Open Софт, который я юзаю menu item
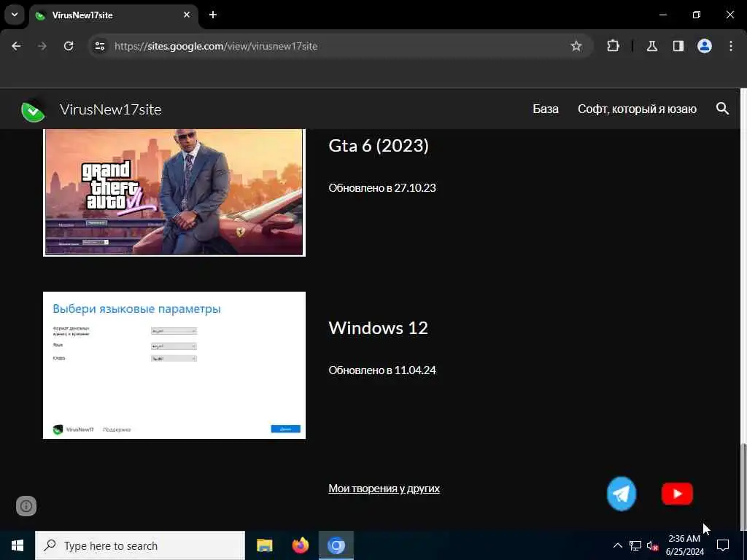This screenshot has height=560, width=747. coord(637,109)
